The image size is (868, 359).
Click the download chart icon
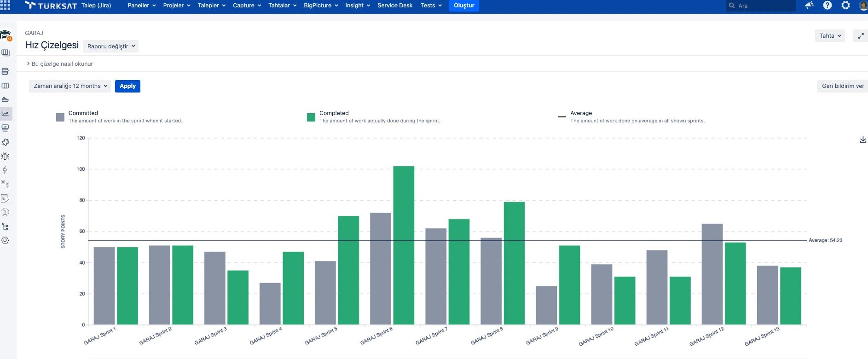coord(863,140)
